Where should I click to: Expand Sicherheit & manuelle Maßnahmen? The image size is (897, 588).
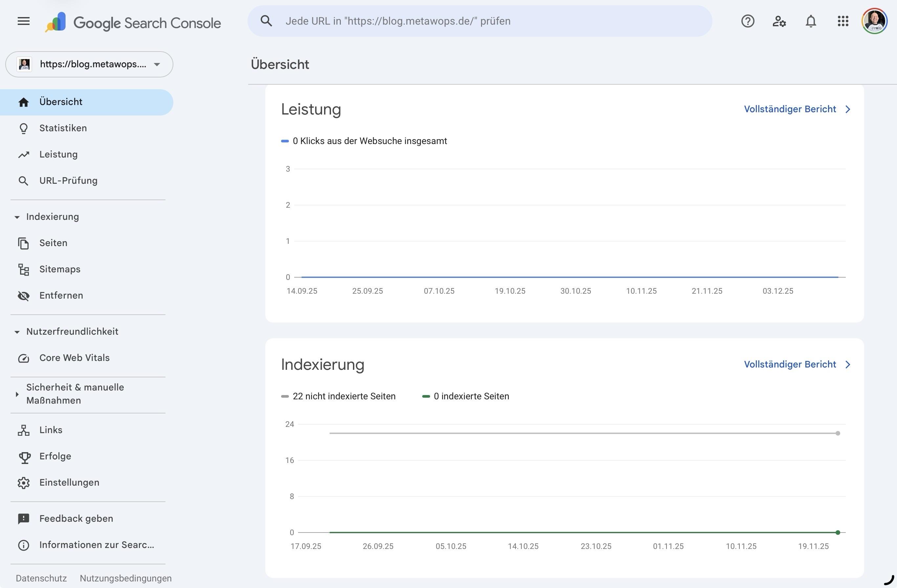[17, 394]
